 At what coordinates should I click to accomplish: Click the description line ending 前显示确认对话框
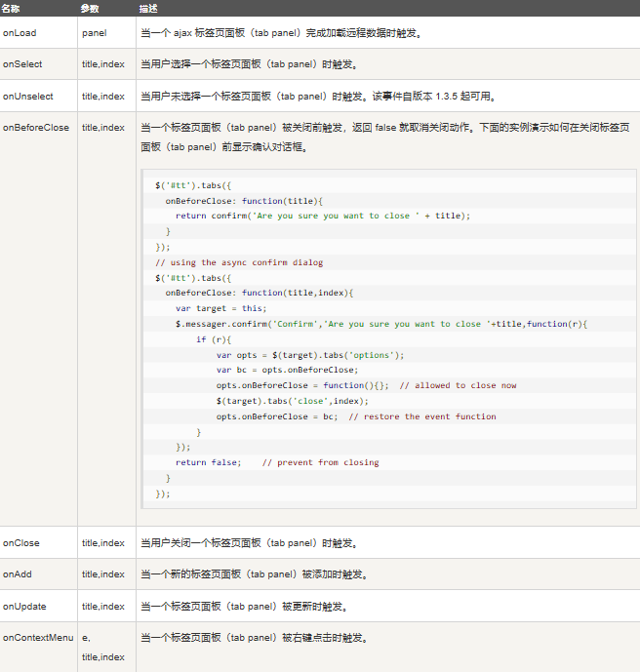click(x=224, y=147)
